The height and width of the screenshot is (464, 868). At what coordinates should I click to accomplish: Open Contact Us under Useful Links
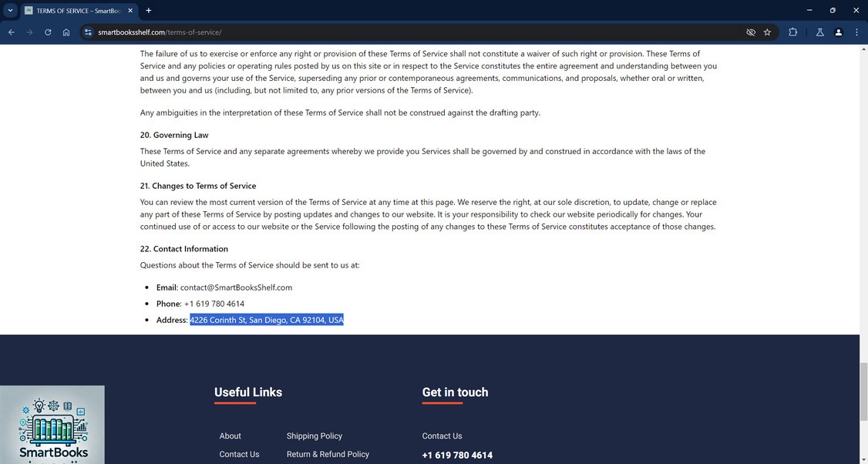point(239,454)
